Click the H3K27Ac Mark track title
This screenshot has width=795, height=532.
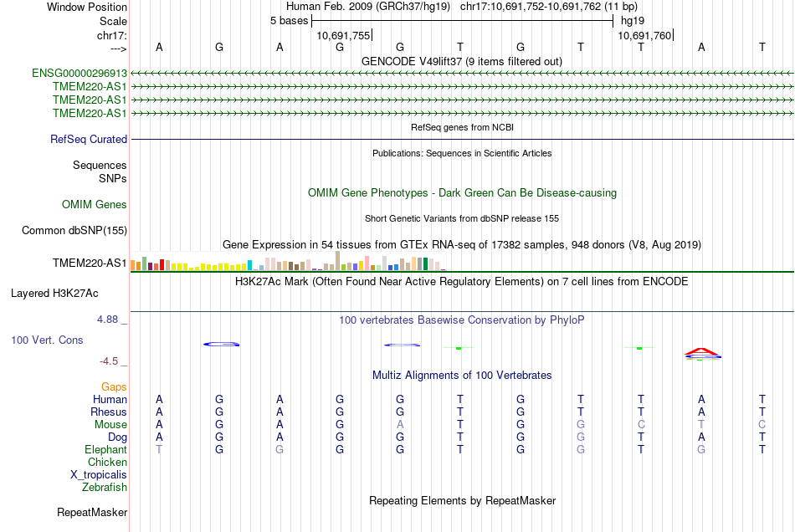point(462,282)
